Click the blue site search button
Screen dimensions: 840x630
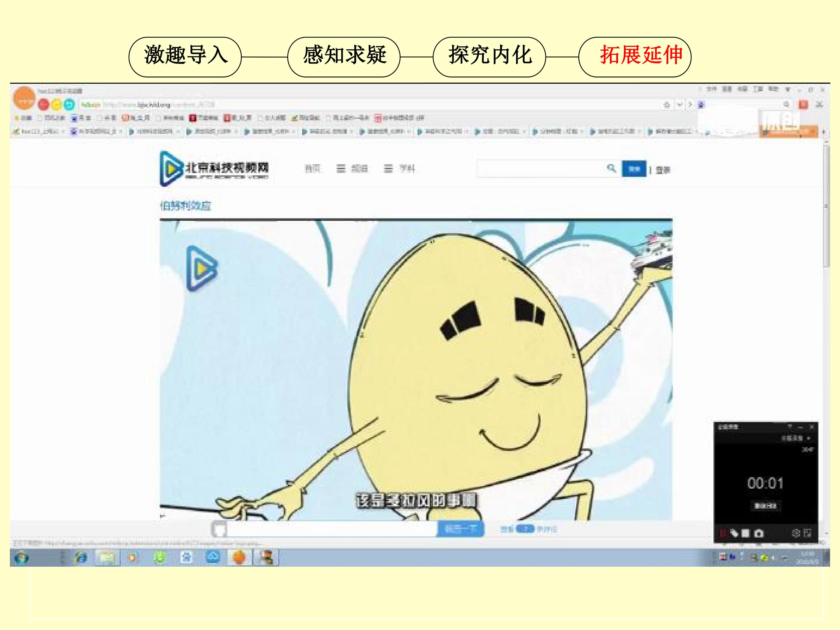coord(634,169)
